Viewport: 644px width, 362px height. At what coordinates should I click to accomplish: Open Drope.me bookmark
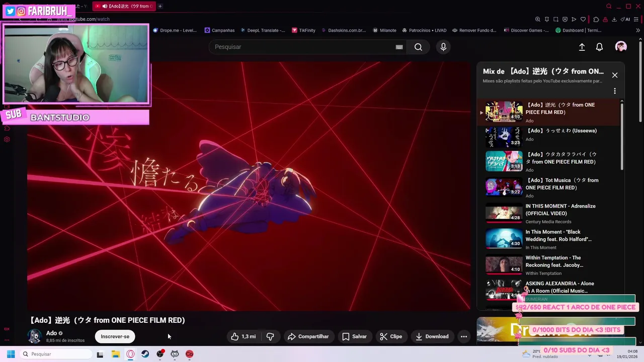[174, 30]
